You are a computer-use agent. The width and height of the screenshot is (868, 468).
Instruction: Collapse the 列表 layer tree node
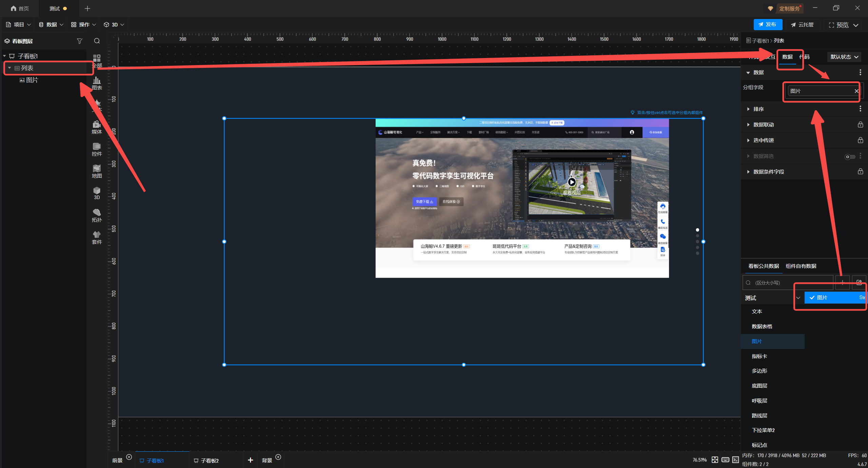click(9, 68)
